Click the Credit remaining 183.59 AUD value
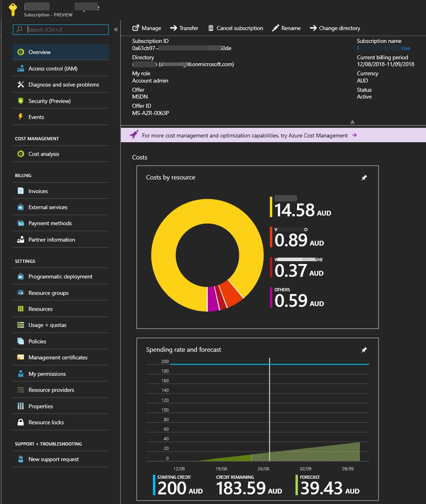The image size is (426, 504). [x=249, y=485]
